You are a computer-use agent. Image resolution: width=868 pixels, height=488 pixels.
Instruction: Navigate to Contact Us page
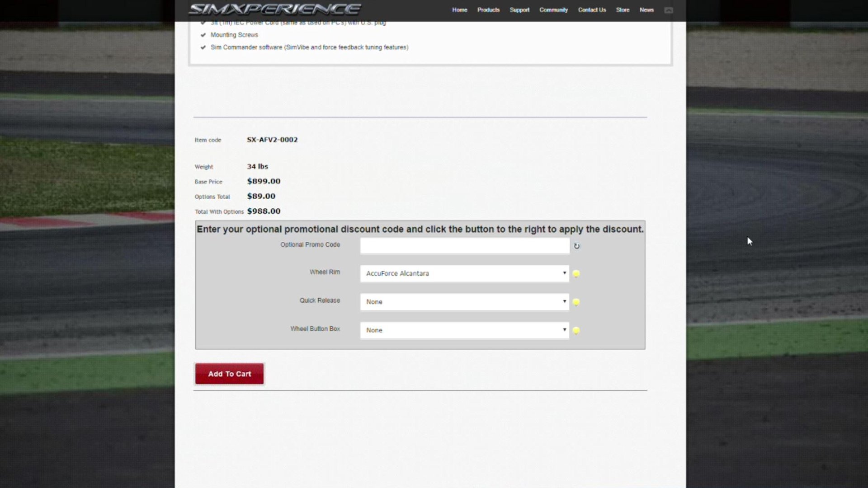click(592, 10)
